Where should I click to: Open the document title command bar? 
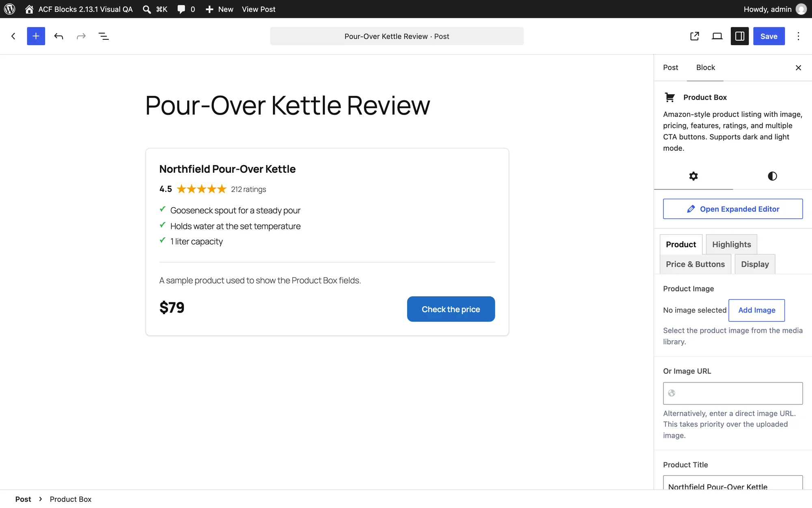click(397, 36)
